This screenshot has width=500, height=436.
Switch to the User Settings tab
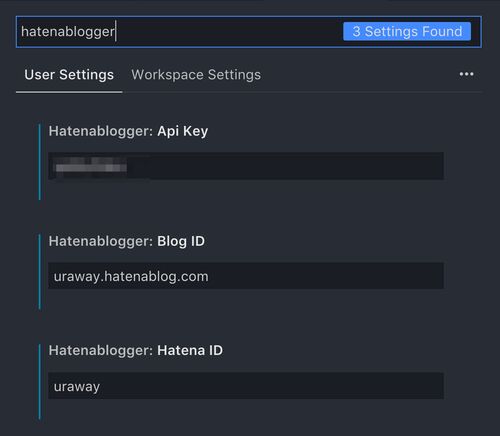tap(69, 75)
